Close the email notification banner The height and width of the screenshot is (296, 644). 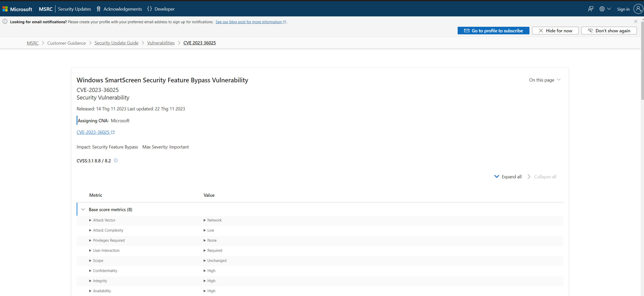click(x=636, y=21)
